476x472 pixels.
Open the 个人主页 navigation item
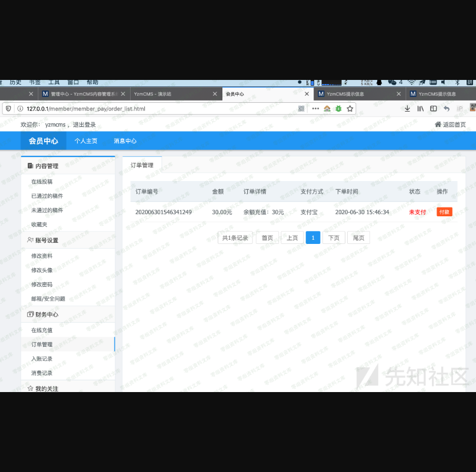click(86, 141)
